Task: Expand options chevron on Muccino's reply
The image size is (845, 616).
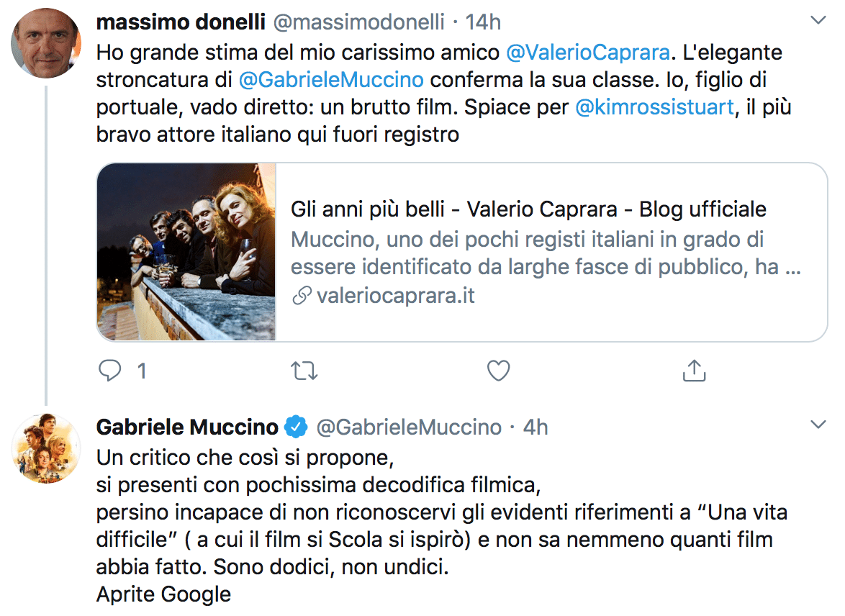Action: (x=818, y=425)
